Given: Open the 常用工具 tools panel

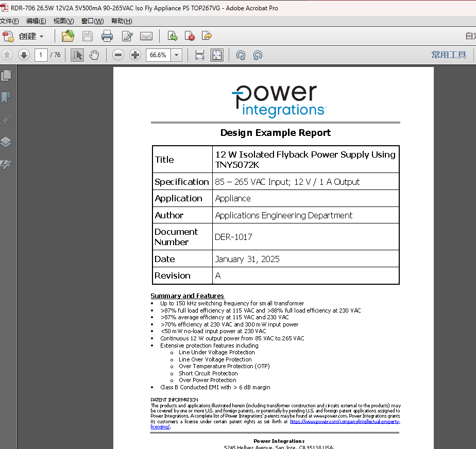Looking at the screenshot, I should (x=449, y=55).
